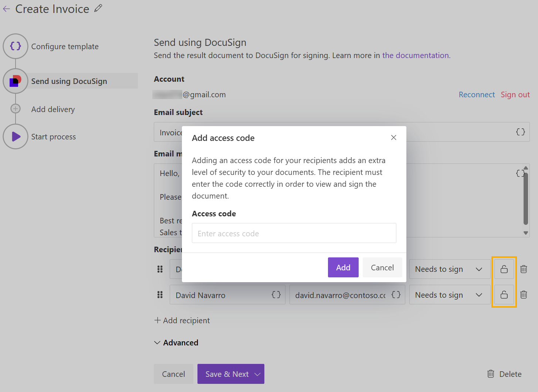
Task: Click the david.navarro@contoso email field
Action: pos(347,295)
